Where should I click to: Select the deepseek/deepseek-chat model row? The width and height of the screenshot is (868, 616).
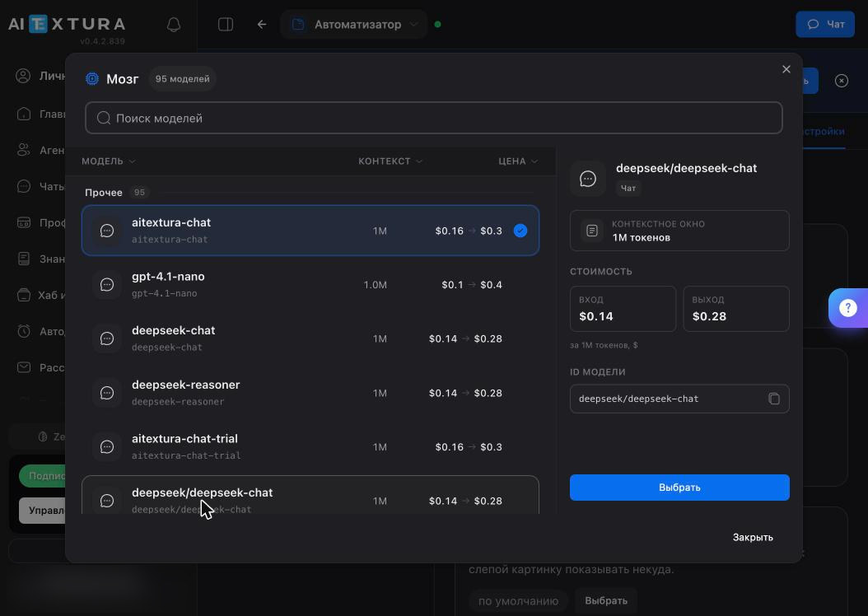(x=310, y=495)
